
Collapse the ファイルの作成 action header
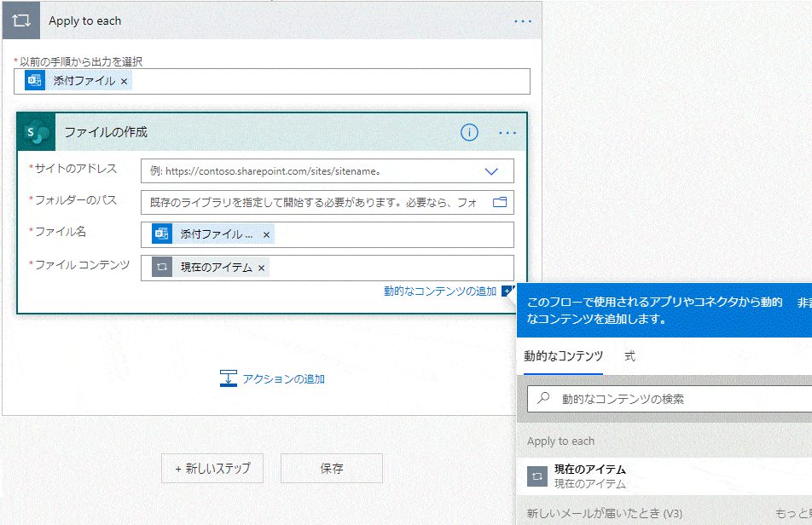256,133
